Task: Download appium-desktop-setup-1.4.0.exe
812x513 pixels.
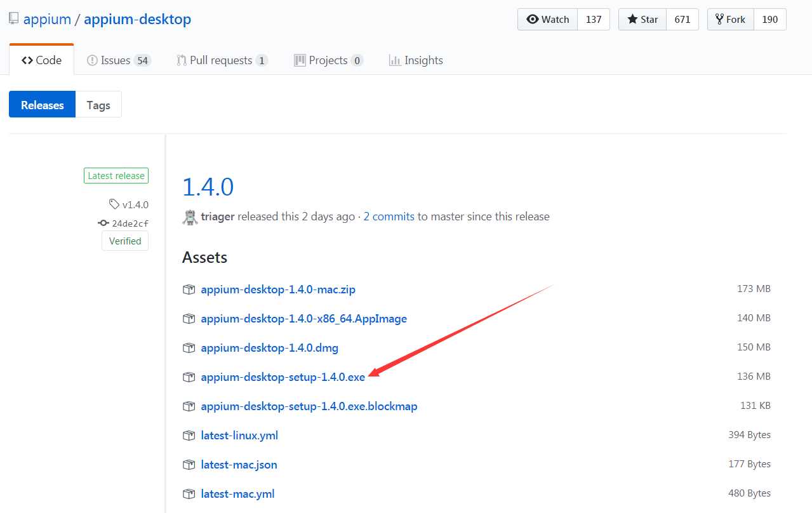Action: tap(283, 377)
